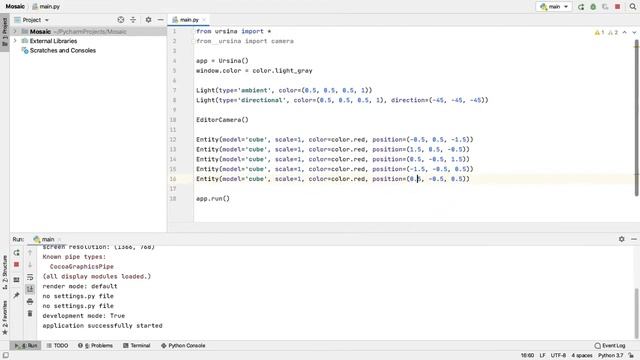
Task: Click the tool window quick-access icon in the status bar
Action: tap(6, 356)
